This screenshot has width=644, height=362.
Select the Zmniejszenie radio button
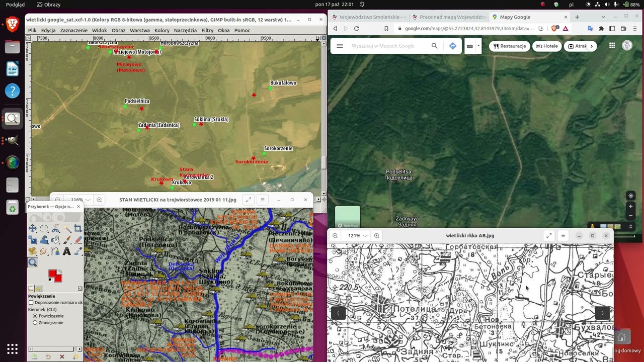point(35,322)
